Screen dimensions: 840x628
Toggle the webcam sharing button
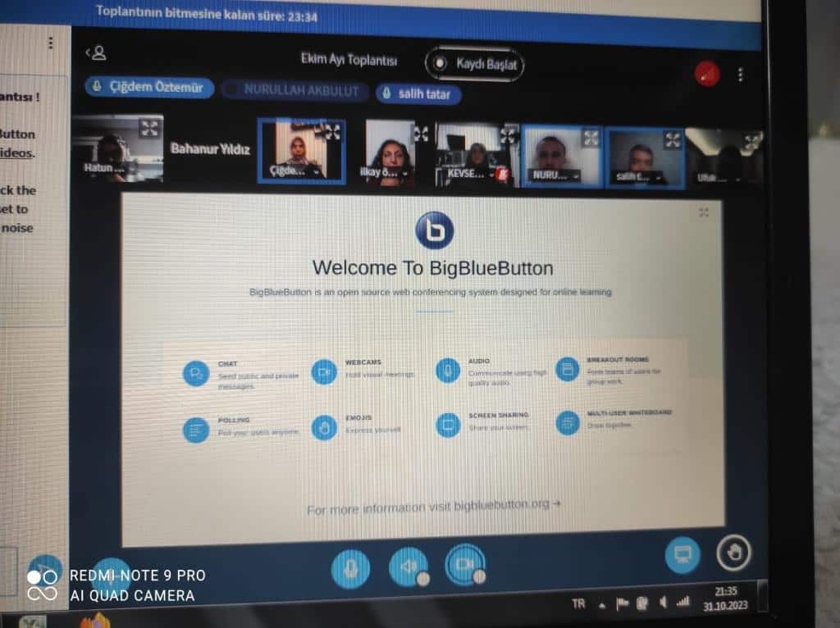(465, 564)
